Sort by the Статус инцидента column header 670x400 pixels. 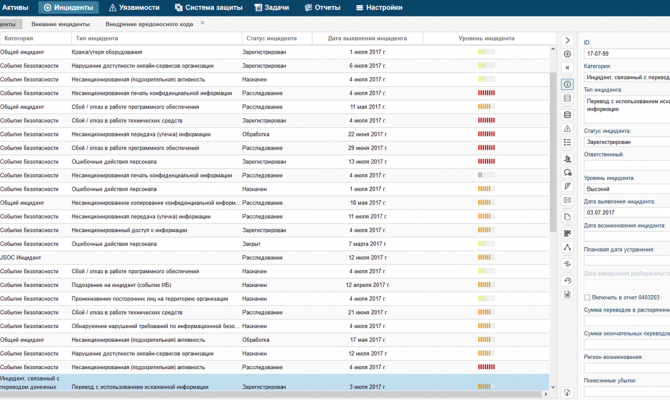point(277,38)
